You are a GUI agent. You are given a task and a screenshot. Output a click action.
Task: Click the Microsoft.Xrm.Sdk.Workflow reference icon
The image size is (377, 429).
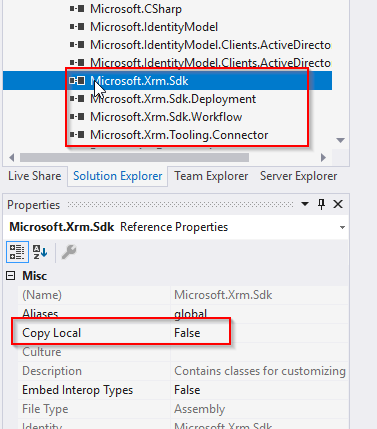click(x=77, y=117)
